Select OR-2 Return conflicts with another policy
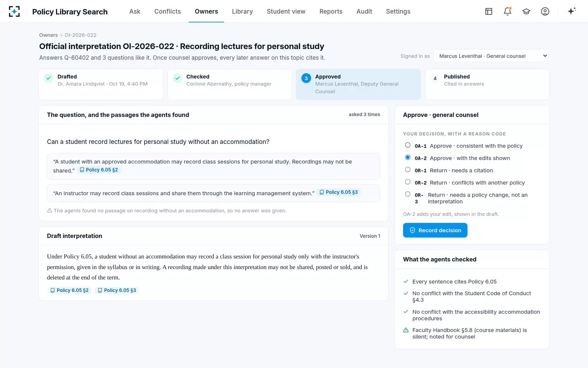This screenshot has width=588, height=368. click(408, 182)
